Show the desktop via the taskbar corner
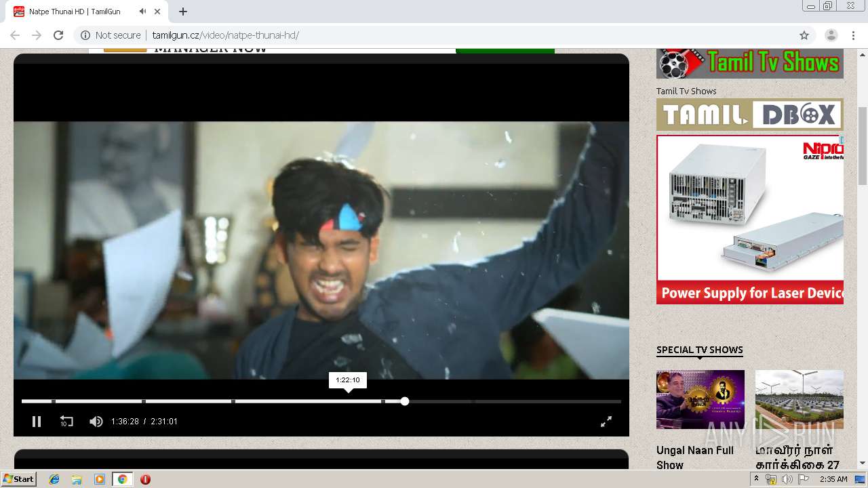This screenshot has height=488, width=868. point(861,479)
